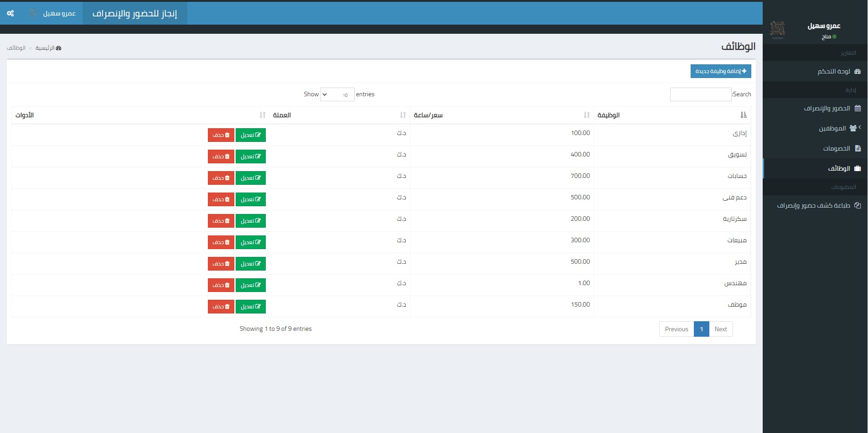Click عمرو سهيل user name in top bar

pyautogui.click(x=59, y=13)
